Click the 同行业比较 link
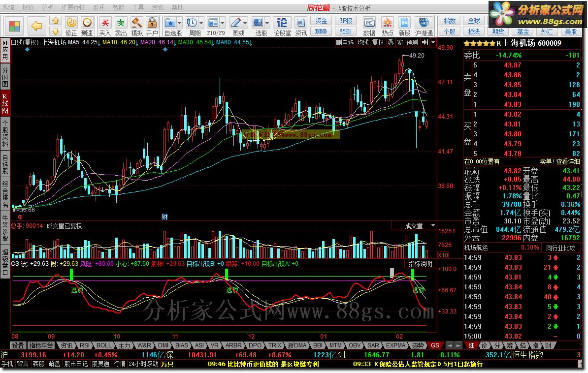Viewport: 588px width, 373px height. click(560, 248)
